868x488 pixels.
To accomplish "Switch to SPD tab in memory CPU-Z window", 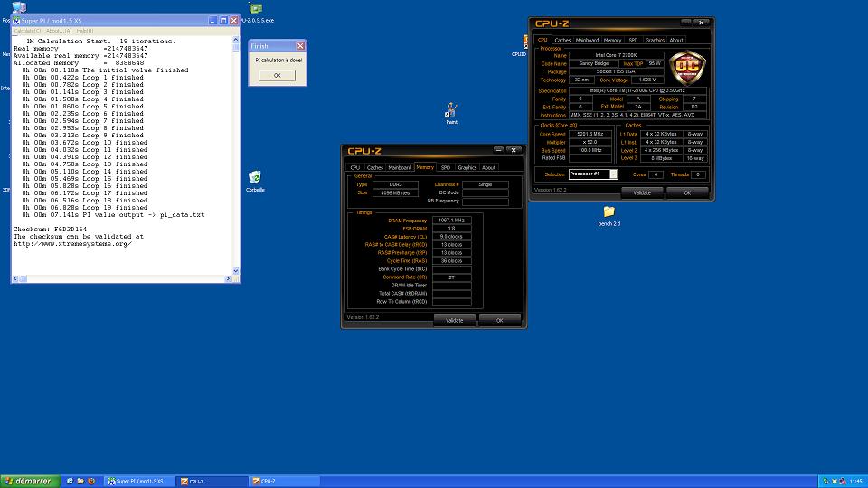I will click(446, 167).
